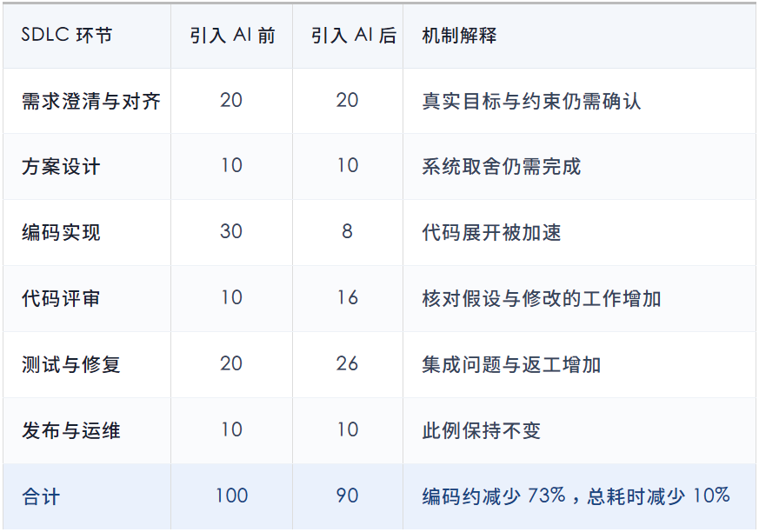
Task: Click the value 26 in the 测试与修复 row
Action: [348, 363]
